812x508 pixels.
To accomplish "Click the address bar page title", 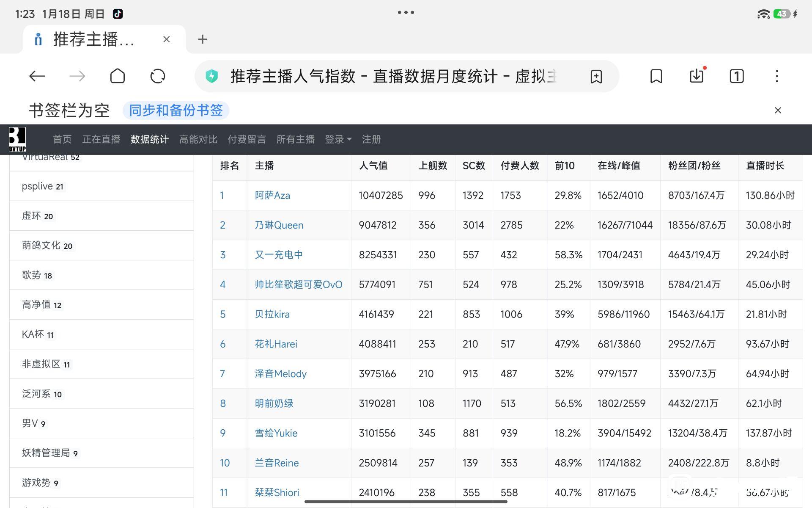I will click(393, 76).
